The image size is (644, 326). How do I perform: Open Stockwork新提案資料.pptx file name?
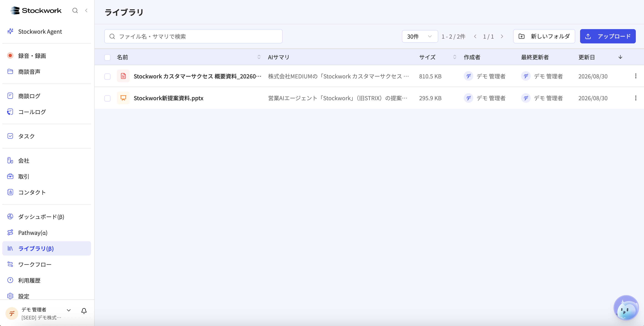pyautogui.click(x=168, y=98)
